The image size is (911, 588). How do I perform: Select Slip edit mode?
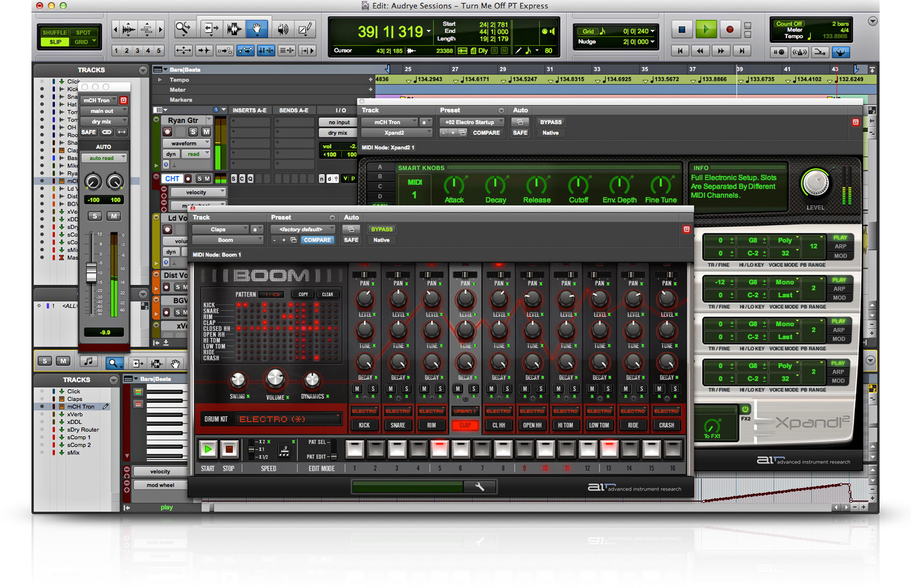pyautogui.click(x=56, y=42)
